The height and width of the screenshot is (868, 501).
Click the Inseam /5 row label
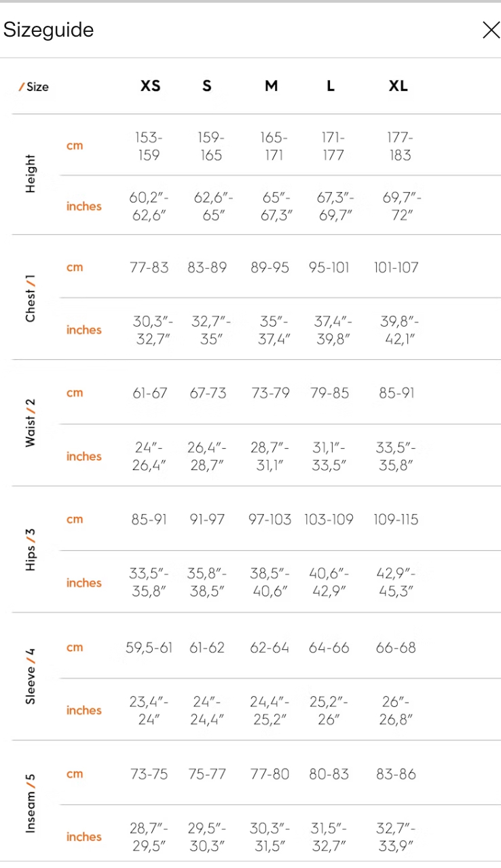(30, 803)
